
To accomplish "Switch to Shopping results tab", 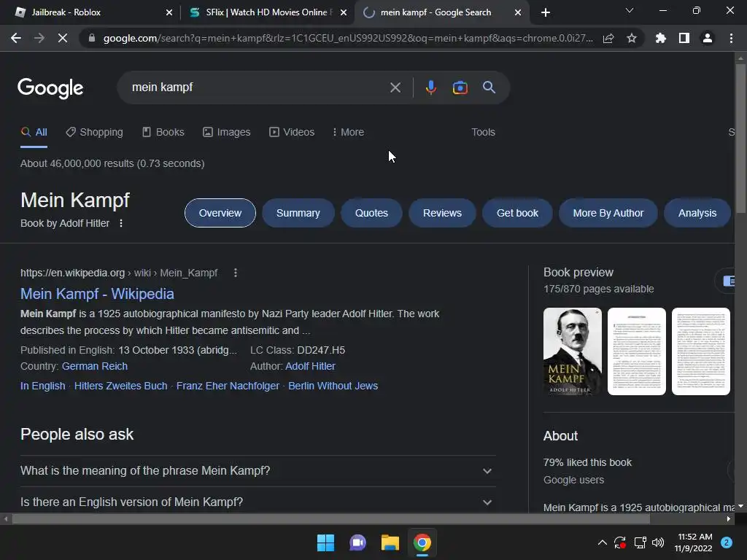I will coord(94,133).
